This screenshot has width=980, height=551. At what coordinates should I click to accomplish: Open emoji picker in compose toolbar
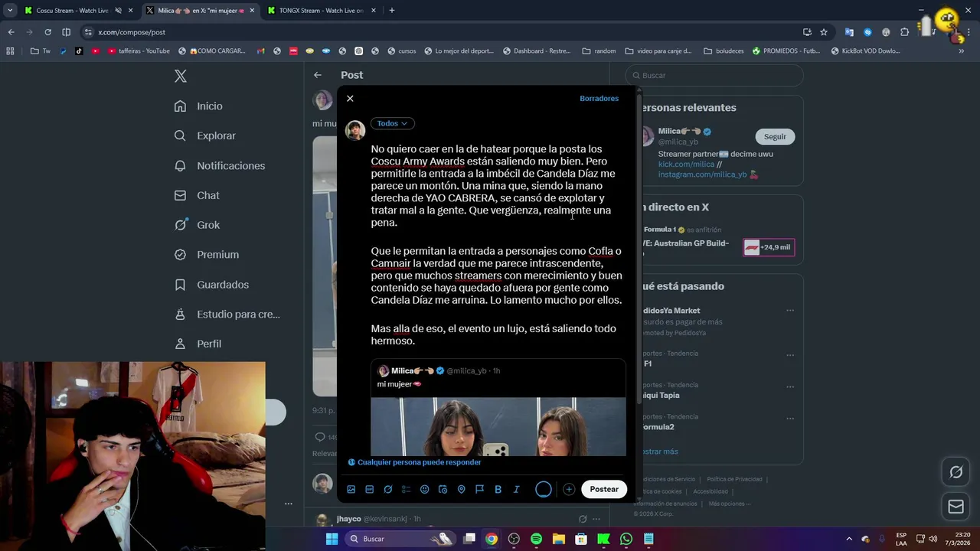pos(425,489)
